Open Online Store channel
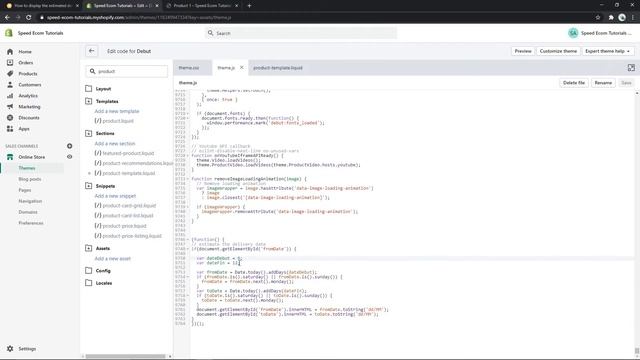Screen dimensions: 640x360 [31, 157]
